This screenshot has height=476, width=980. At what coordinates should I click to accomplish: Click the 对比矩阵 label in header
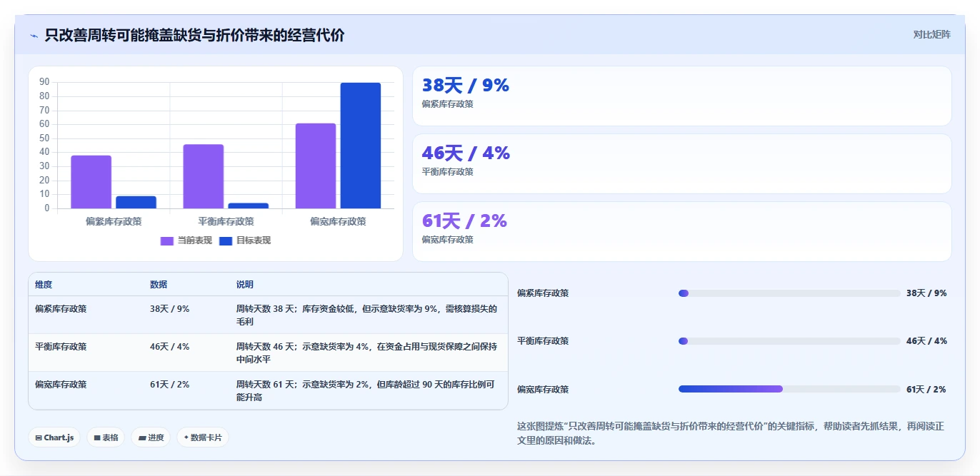click(x=931, y=34)
